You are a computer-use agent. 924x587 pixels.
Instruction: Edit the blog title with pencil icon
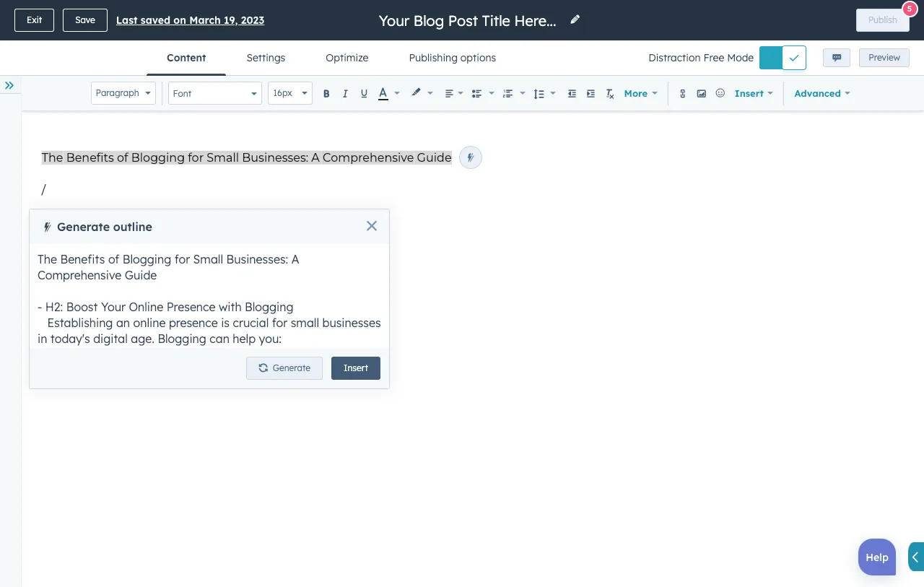pos(575,20)
